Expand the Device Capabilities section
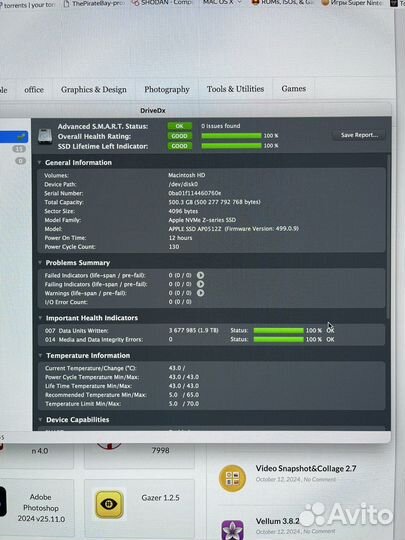 pos(40,419)
